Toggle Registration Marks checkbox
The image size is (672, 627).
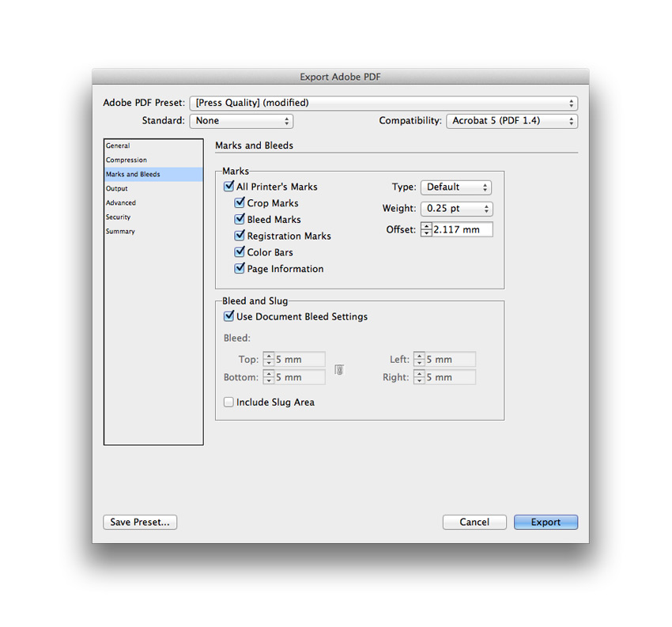(x=240, y=236)
